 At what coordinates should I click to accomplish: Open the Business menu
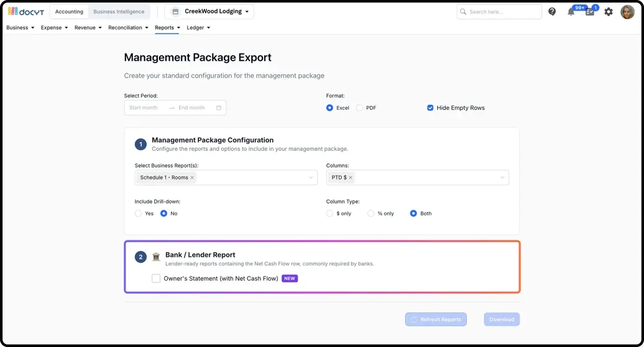click(x=20, y=27)
